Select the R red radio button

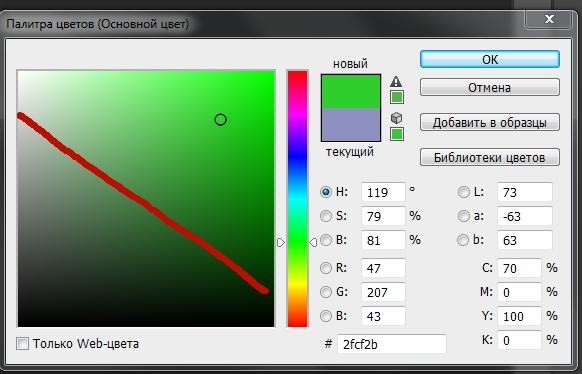point(326,268)
